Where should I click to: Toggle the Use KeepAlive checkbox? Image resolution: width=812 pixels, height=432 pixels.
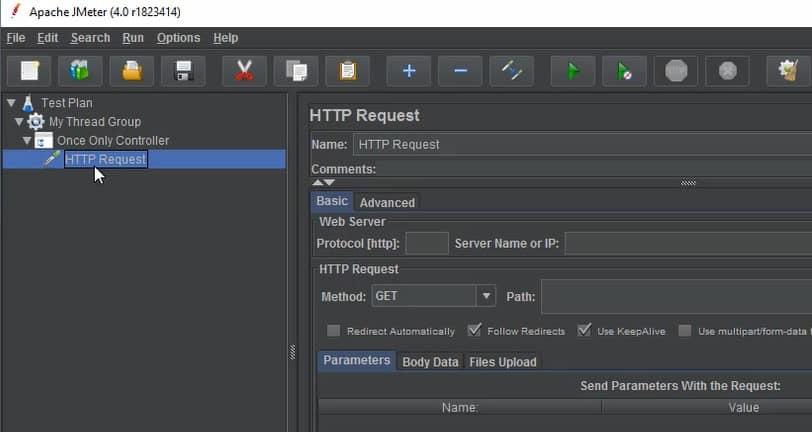click(x=584, y=330)
